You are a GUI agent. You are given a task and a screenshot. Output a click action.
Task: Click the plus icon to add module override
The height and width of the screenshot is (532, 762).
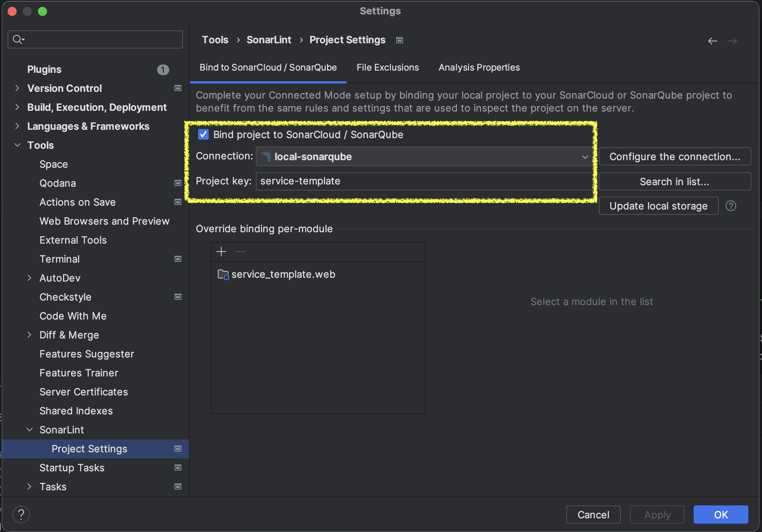pos(221,252)
